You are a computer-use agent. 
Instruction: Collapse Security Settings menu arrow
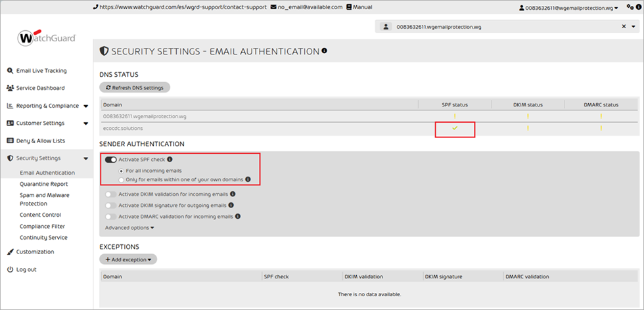click(x=86, y=158)
